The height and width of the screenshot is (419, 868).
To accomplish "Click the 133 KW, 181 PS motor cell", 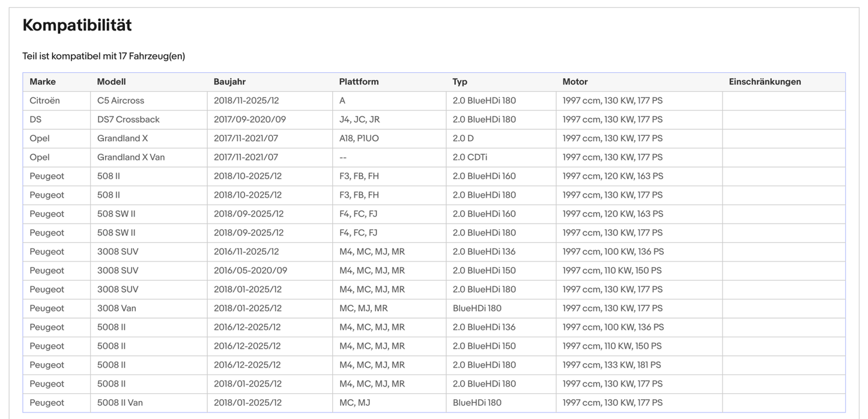I will tap(612, 365).
